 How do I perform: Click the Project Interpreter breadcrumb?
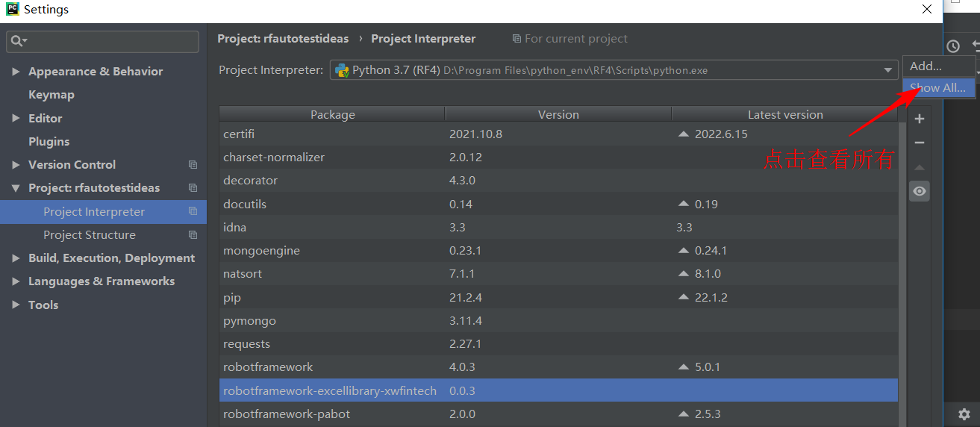point(423,39)
